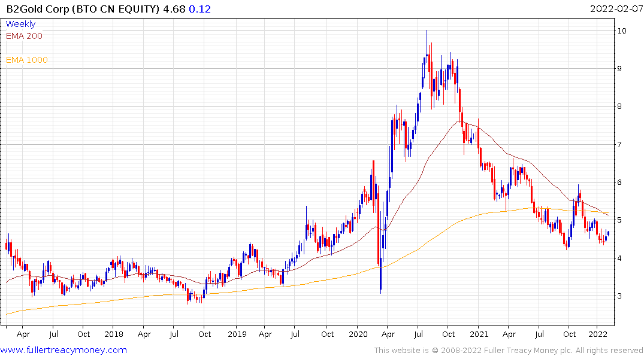Open the www.fullertreacymoney.com link
This screenshot has height=359, width=644.
click(64, 350)
